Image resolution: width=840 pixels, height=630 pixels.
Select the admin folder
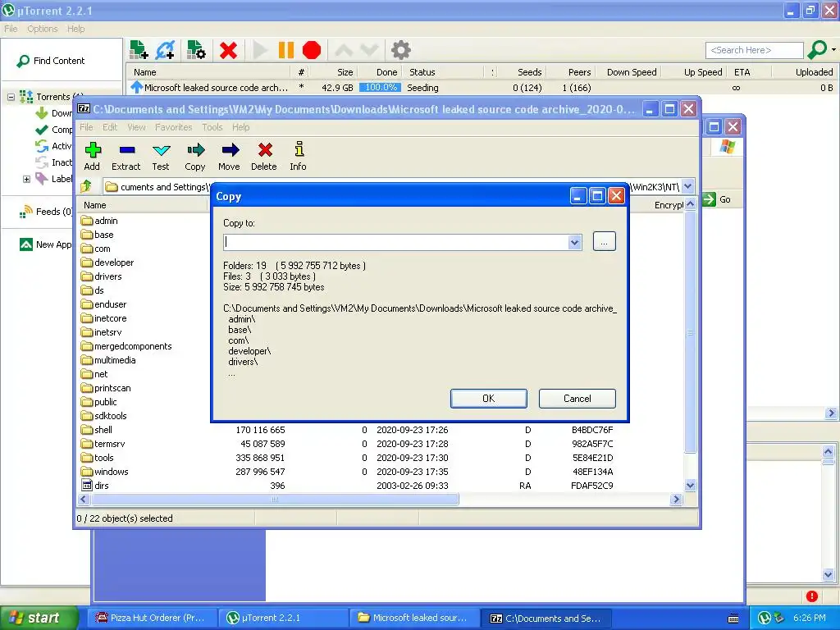click(99, 221)
